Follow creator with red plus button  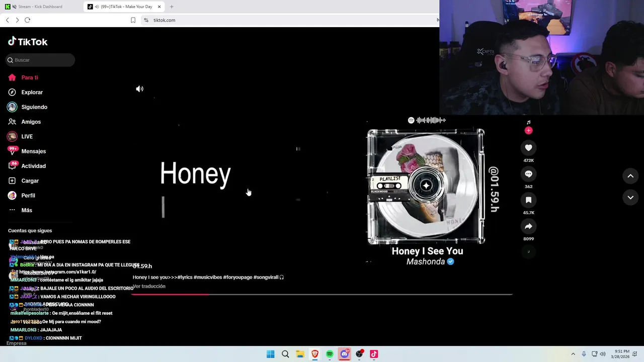click(x=528, y=131)
